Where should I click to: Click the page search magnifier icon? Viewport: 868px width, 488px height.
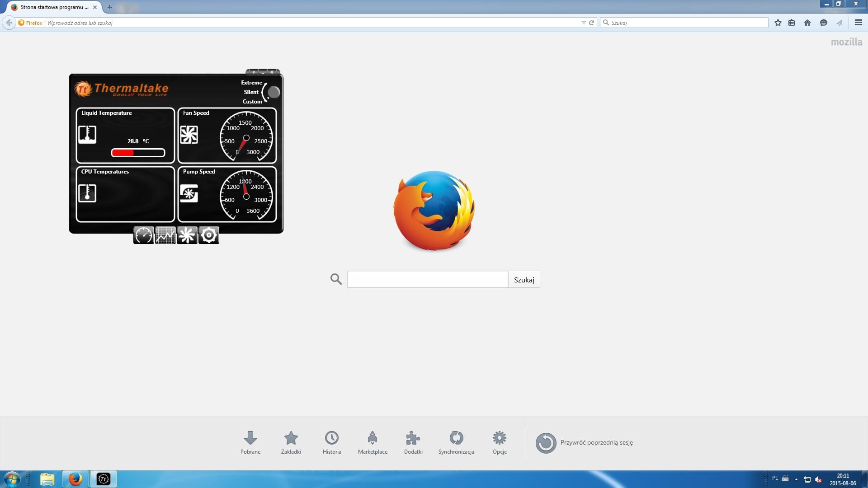coord(336,279)
